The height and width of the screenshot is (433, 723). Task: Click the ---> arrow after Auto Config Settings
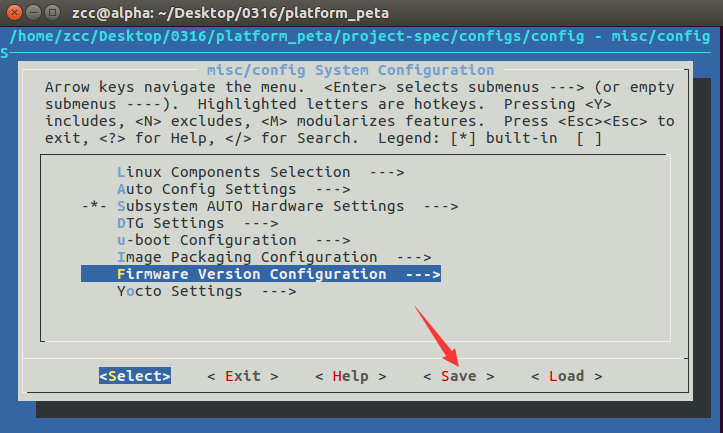tap(333, 190)
